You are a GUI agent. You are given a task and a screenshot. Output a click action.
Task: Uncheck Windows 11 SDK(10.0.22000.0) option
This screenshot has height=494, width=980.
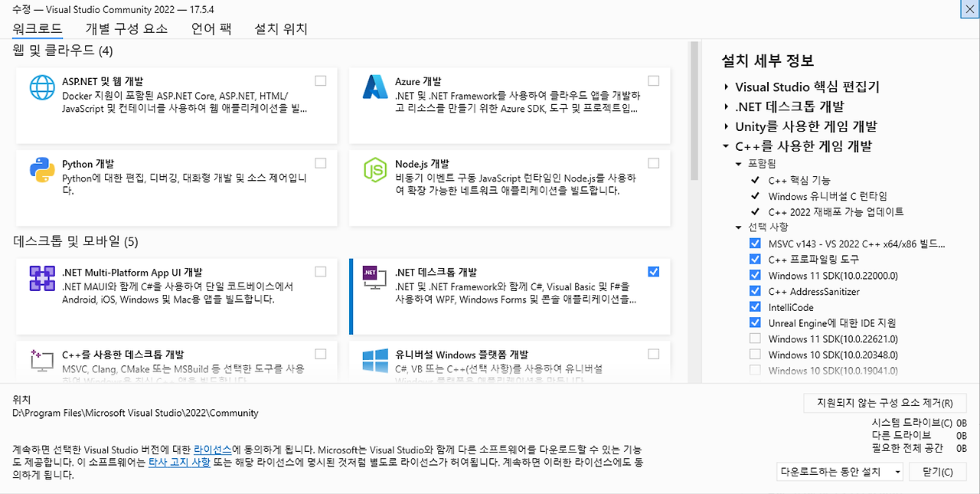coord(755,276)
